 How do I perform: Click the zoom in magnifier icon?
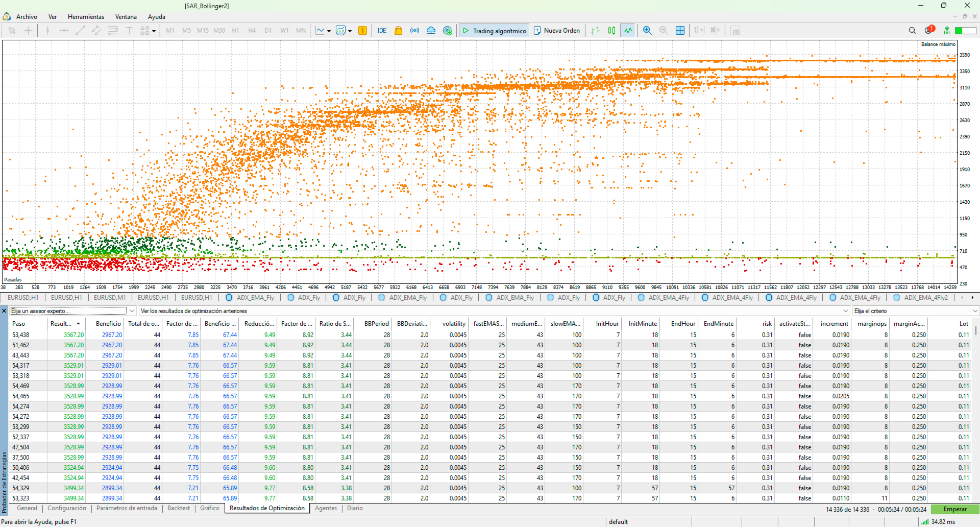(647, 31)
